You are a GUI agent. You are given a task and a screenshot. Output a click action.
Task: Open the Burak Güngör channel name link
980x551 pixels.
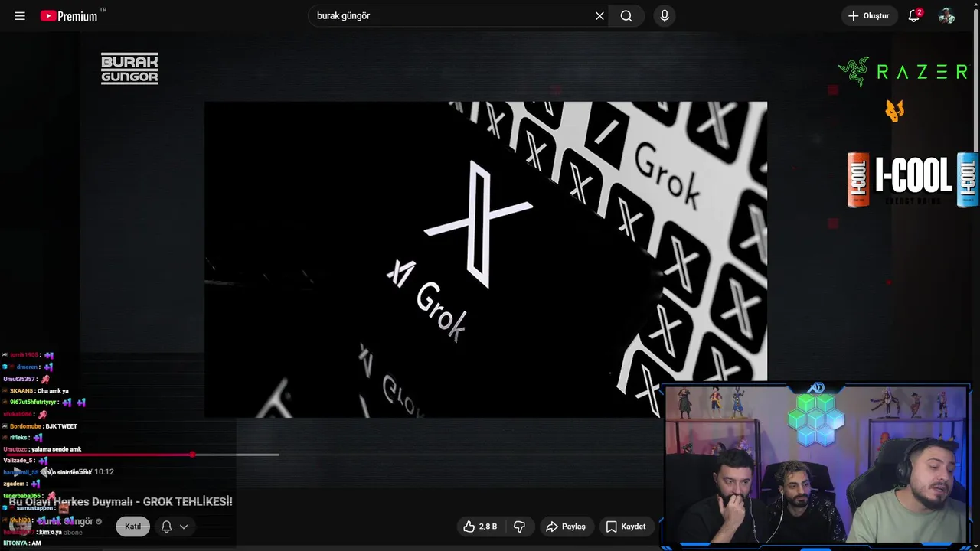pyautogui.click(x=66, y=521)
